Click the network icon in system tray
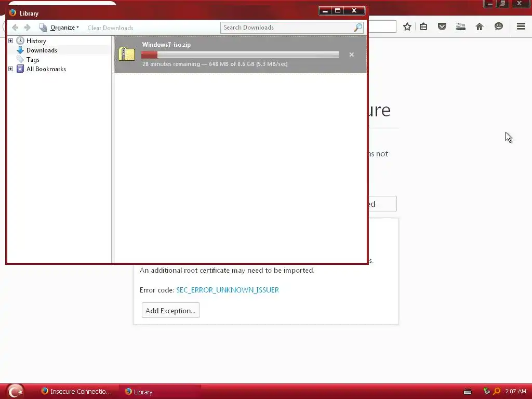532x399 pixels. point(486,391)
